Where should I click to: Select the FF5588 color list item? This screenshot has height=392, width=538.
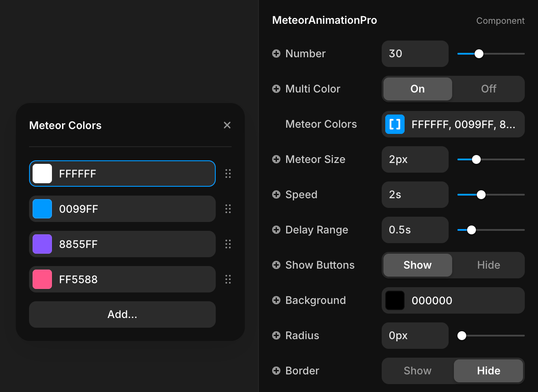coord(132,279)
